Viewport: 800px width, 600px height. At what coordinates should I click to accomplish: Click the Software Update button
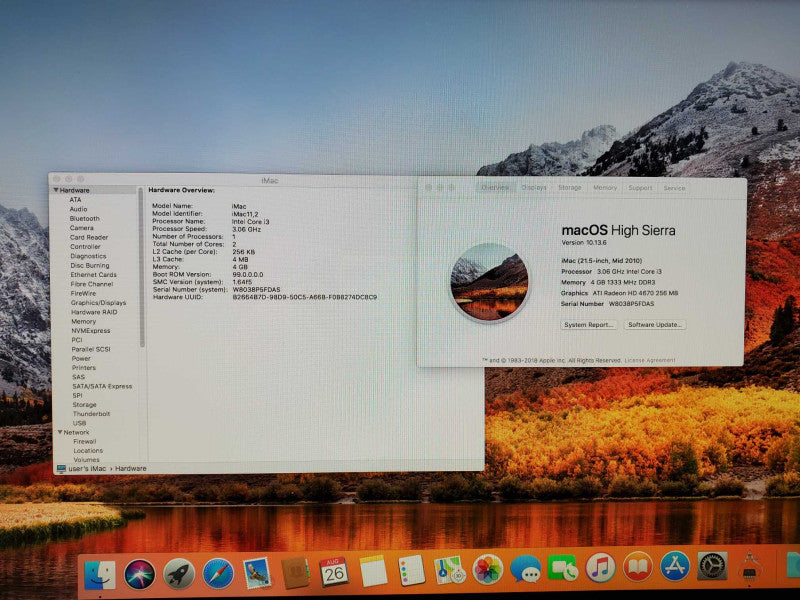tap(655, 324)
